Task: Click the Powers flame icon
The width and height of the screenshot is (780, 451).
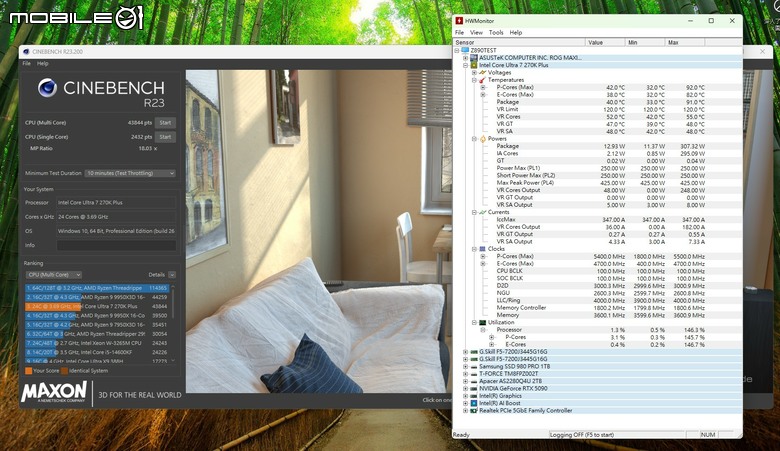Action: click(483, 139)
